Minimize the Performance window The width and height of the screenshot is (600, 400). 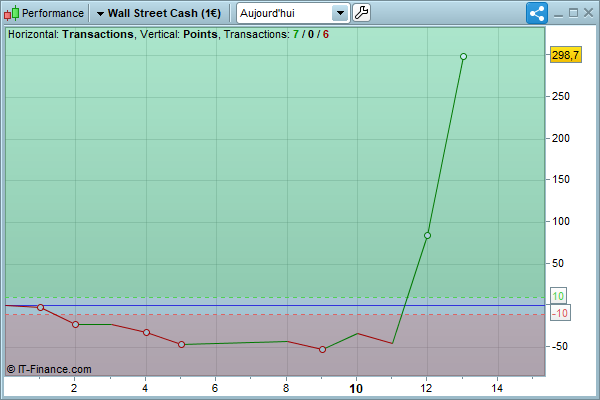pos(558,14)
